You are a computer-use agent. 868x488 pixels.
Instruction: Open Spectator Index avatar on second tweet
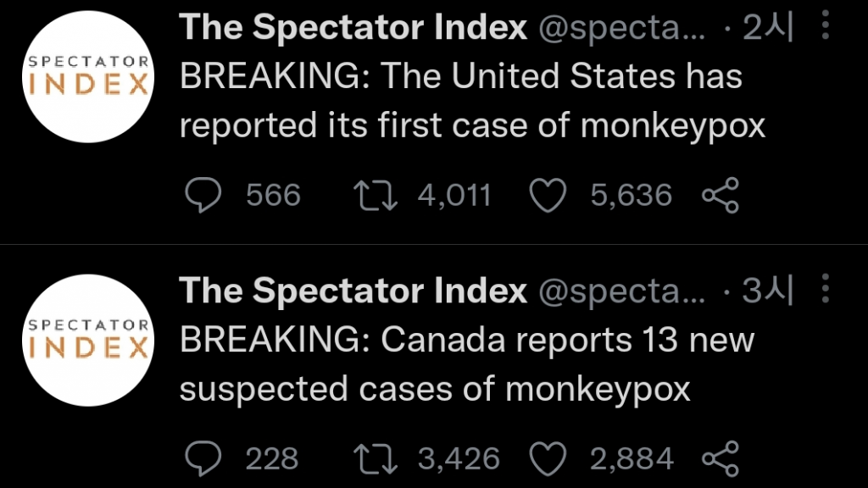[x=87, y=339]
